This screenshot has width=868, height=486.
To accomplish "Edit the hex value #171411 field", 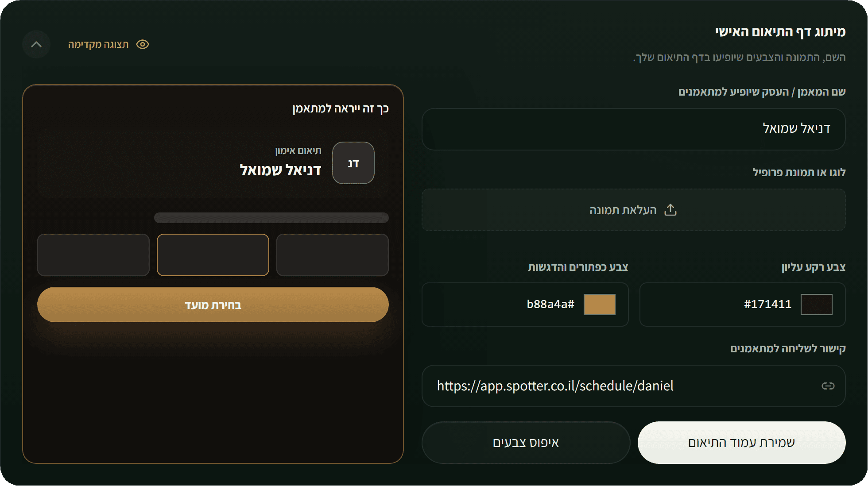I will point(767,305).
